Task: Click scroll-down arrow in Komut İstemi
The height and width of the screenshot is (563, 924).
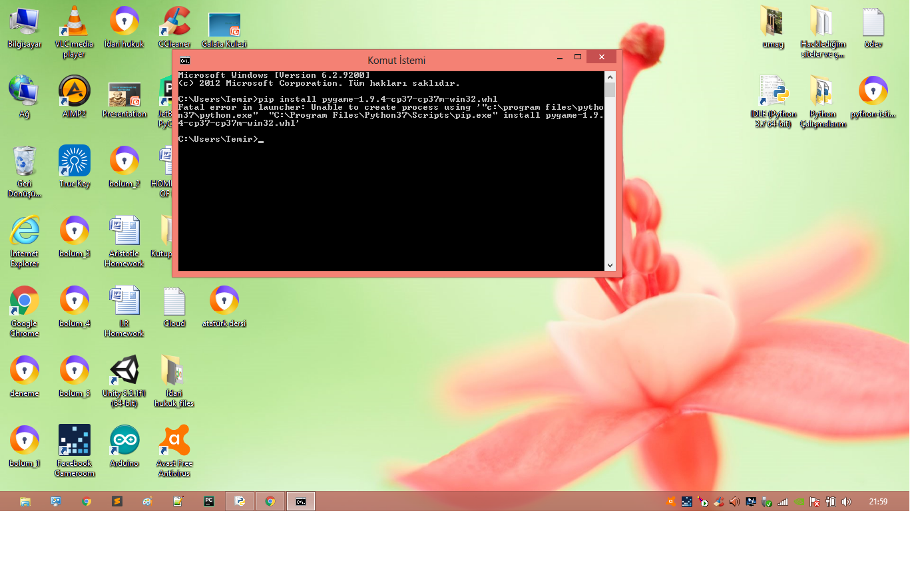Action: coord(610,265)
